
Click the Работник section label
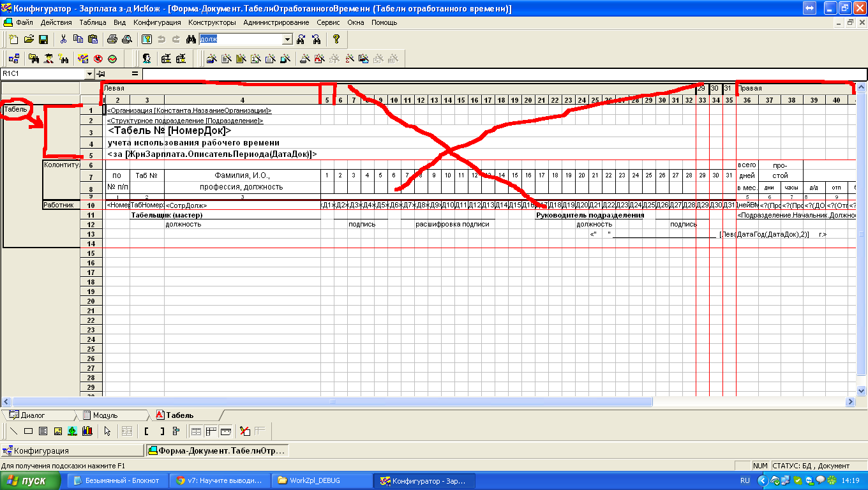(61, 205)
